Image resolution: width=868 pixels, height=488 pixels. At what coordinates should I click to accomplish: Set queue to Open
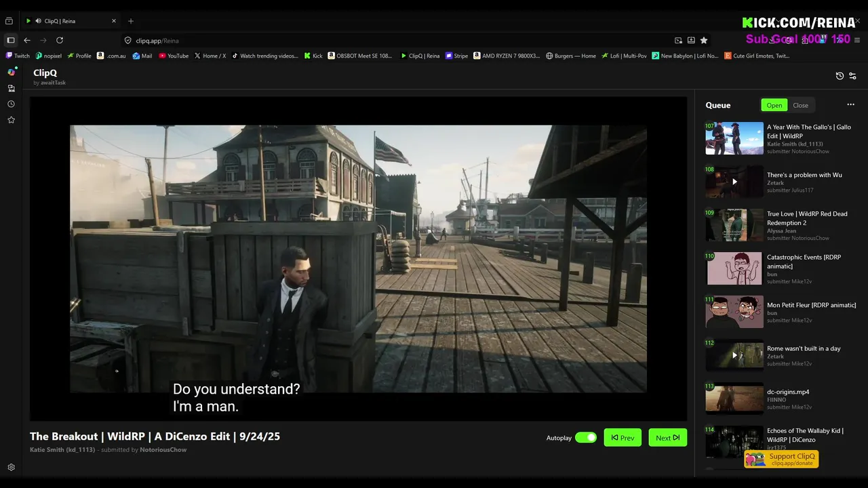coord(774,105)
